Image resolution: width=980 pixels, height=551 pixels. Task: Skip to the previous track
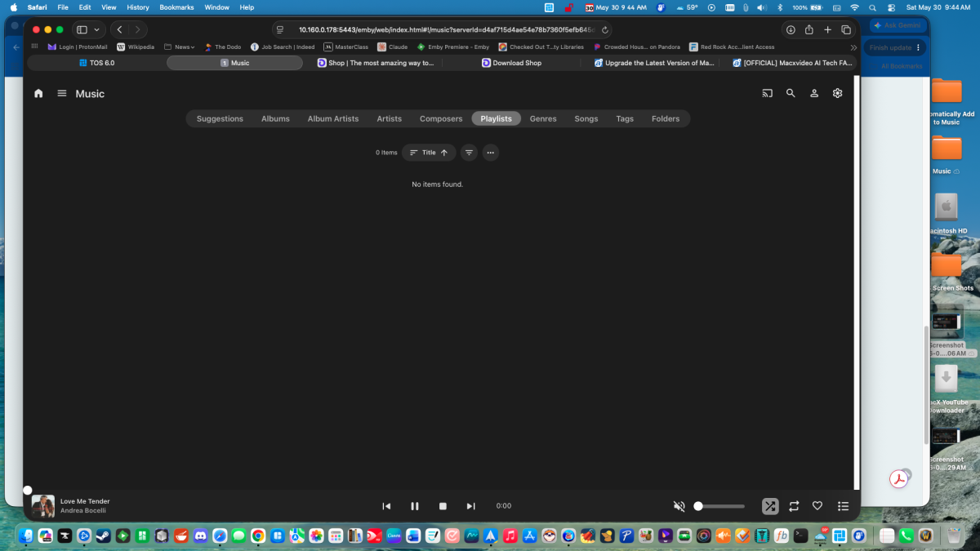pyautogui.click(x=386, y=506)
